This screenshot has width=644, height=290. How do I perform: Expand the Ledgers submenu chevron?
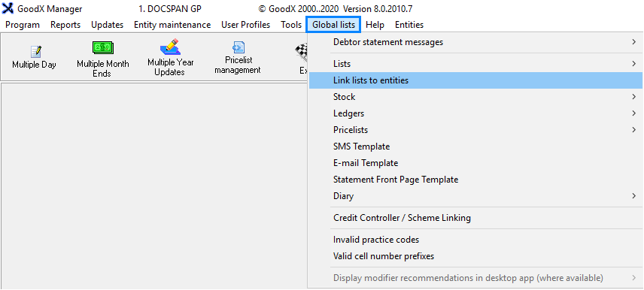tap(634, 113)
